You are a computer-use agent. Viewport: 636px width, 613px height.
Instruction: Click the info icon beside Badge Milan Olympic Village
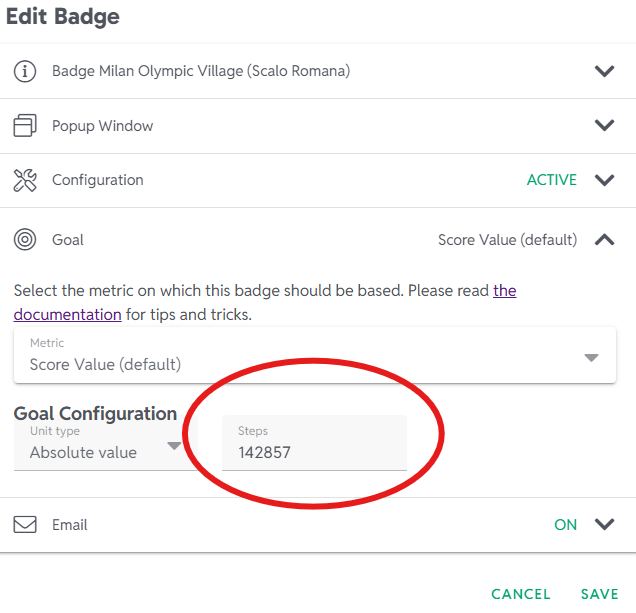tap(25, 72)
